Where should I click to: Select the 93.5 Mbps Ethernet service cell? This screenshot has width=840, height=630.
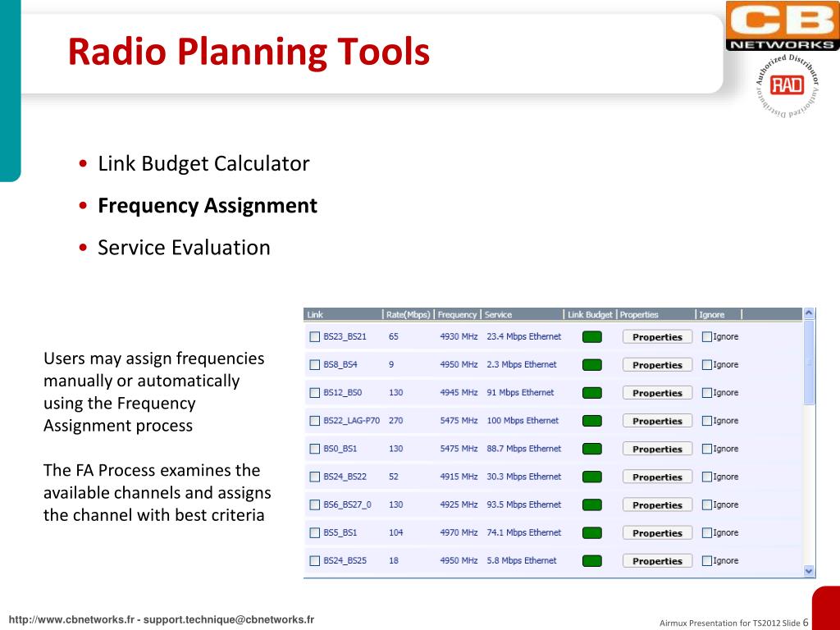[524, 504]
